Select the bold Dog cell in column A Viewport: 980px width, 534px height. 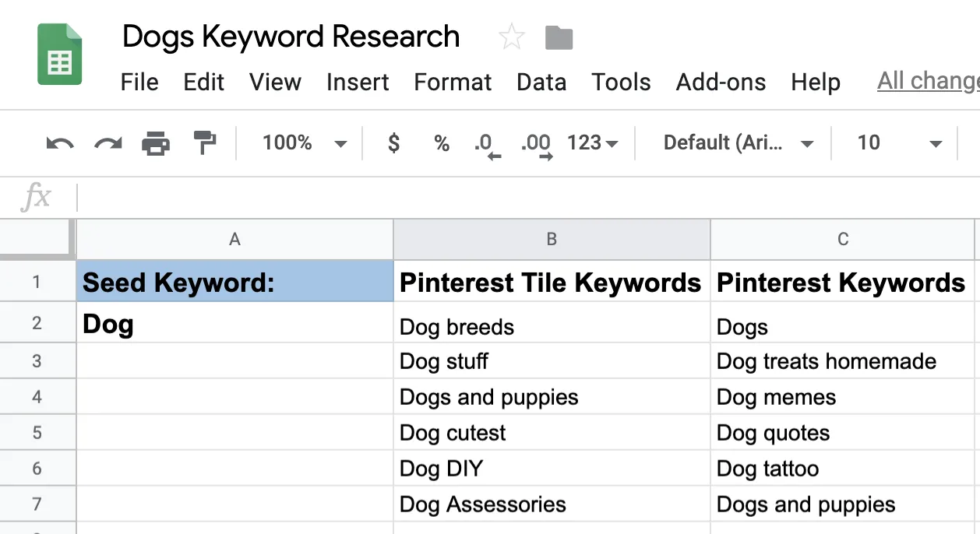point(234,323)
